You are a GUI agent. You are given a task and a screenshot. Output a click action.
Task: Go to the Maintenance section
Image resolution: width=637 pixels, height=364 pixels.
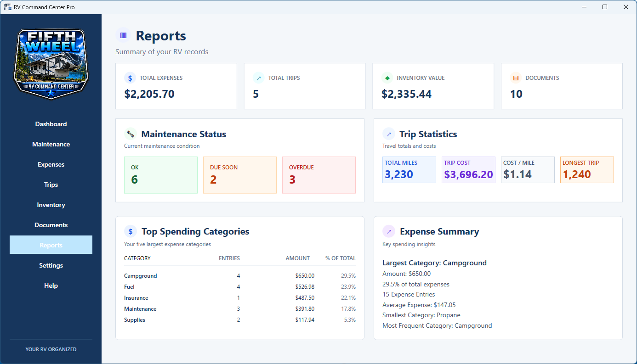pos(51,144)
